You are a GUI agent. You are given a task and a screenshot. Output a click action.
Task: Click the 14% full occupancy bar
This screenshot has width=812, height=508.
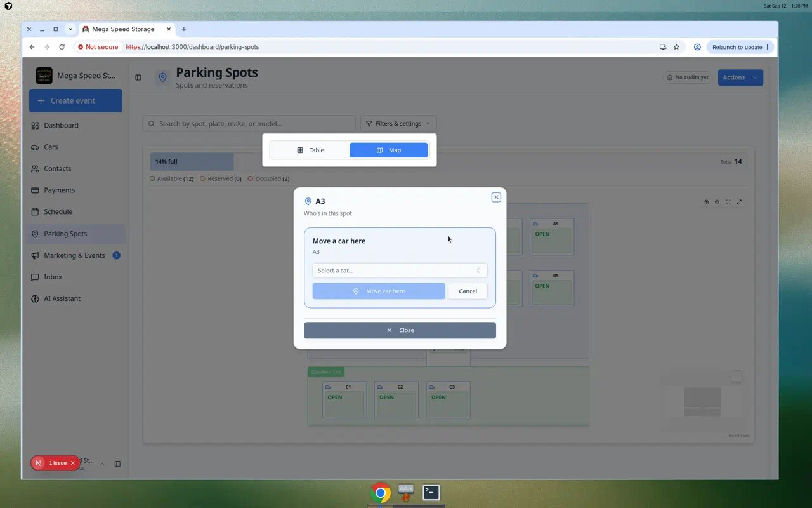pos(192,162)
